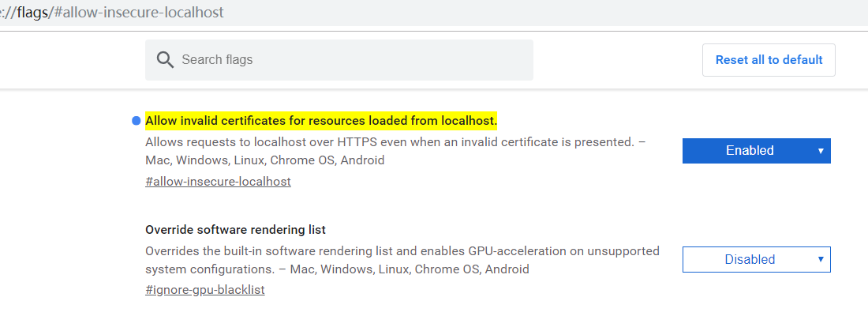Click the magnifier icon in the search box
This screenshot has height=316, width=868.
[x=165, y=60]
